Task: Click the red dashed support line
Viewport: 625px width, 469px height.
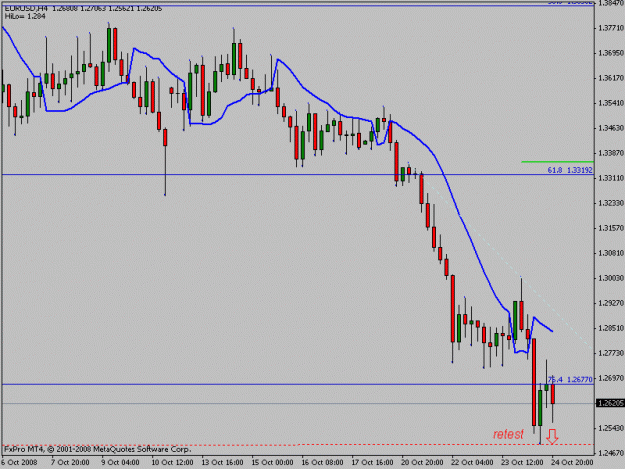Action: coord(298,445)
